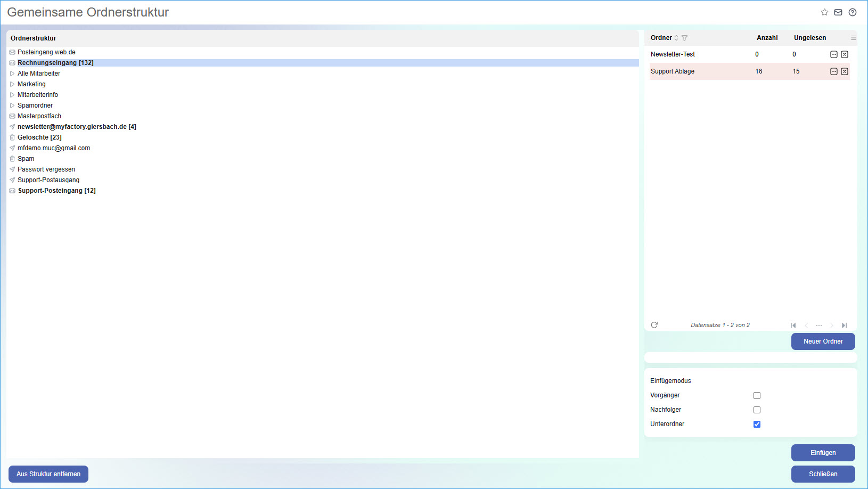Click send icon next to mfdemo.muc@gmail.com
Screen dimensions: 868x489
point(12,148)
